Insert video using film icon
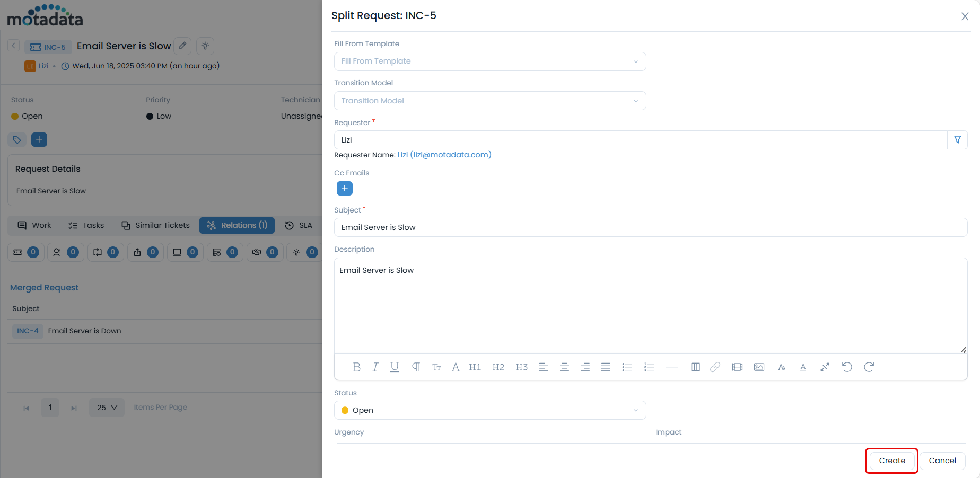The width and height of the screenshot is (980, 478). tap(737, 367)
